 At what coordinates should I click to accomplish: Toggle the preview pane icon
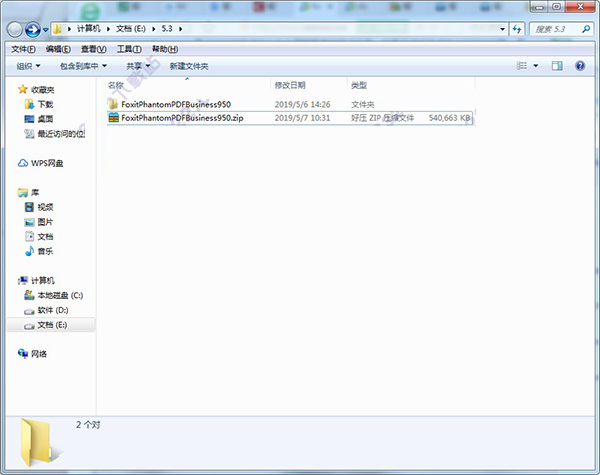coord(557,66)
